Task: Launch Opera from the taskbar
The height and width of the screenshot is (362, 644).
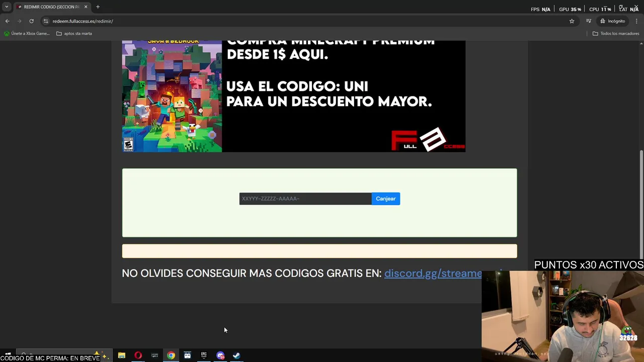Action: [138, 355]
